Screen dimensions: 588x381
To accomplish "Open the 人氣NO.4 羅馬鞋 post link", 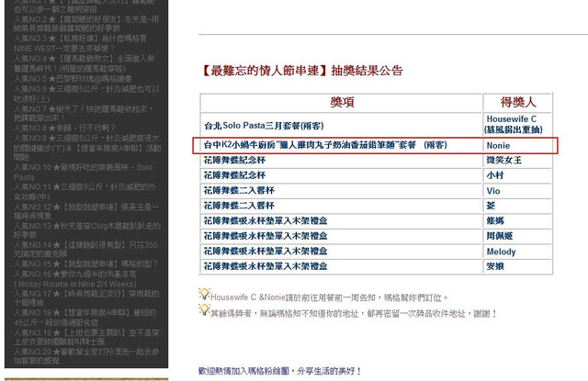I will [84, 63].
